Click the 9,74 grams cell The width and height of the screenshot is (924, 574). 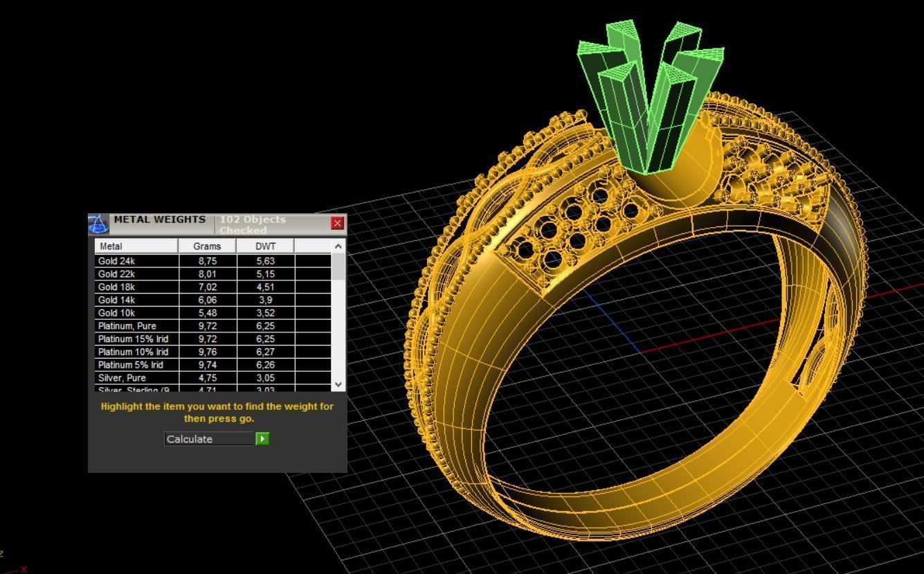click(x=208, y=364)
